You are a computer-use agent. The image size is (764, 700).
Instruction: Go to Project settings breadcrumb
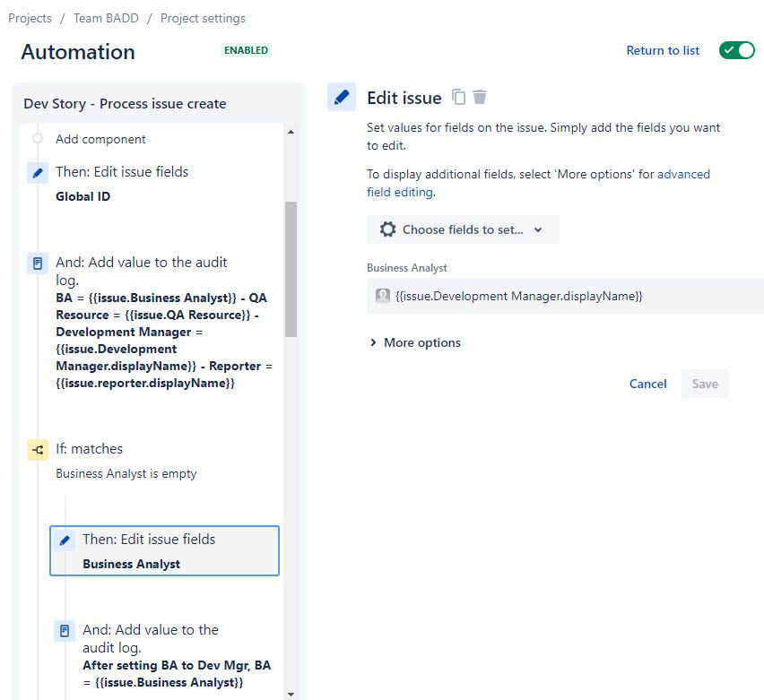pos(204,18)
